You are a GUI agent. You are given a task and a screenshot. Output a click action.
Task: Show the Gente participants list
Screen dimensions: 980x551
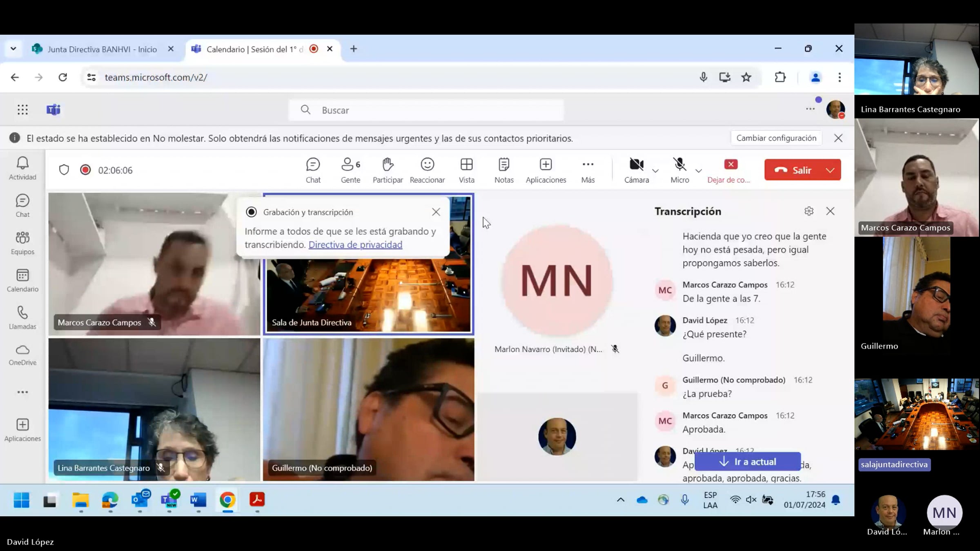click(350, 171)
